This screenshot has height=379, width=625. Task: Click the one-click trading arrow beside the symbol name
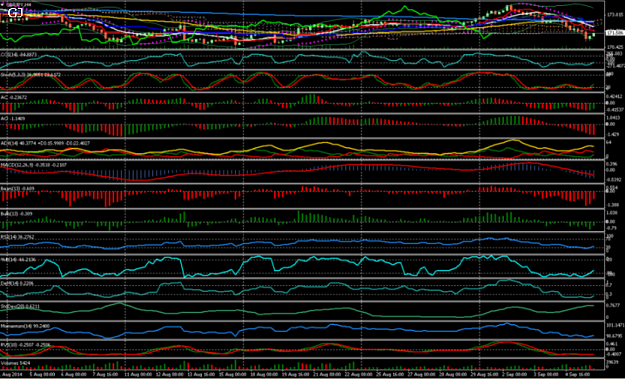click(x=2, y=4)
